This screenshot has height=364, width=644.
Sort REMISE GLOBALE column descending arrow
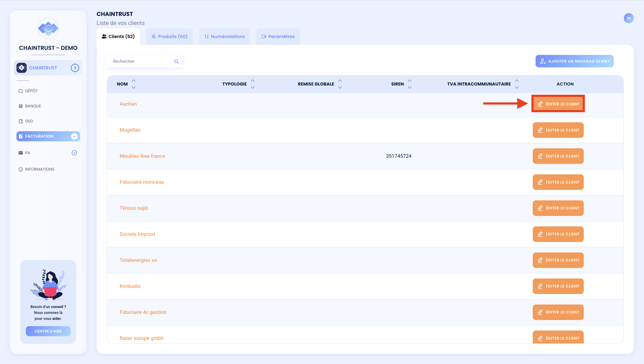click(x=340, y=87)
